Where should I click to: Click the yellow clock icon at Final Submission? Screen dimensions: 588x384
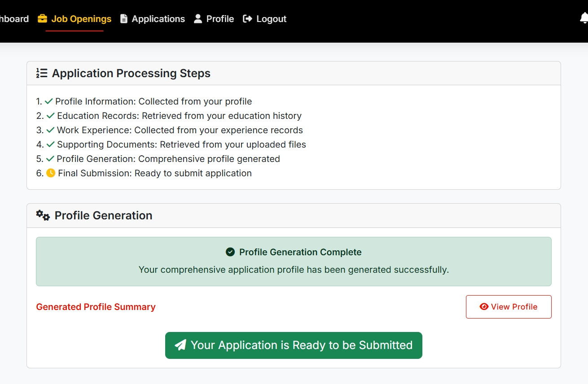51,173
